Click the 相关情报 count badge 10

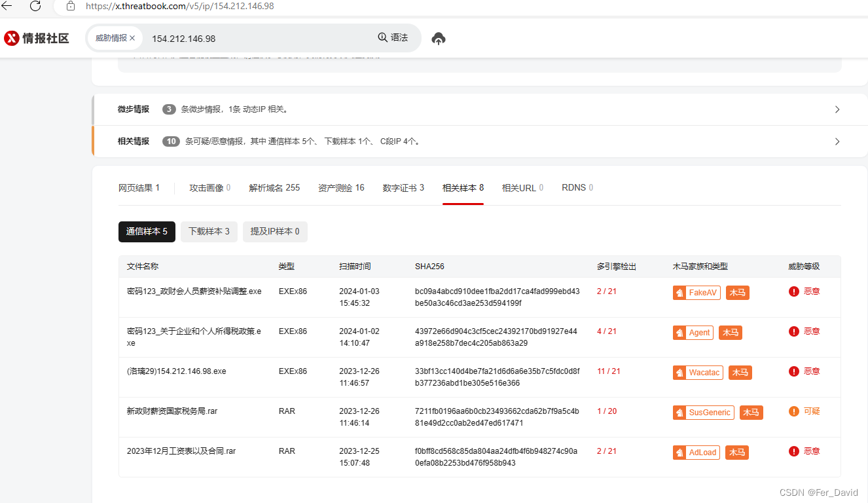(x=171, y=141)
